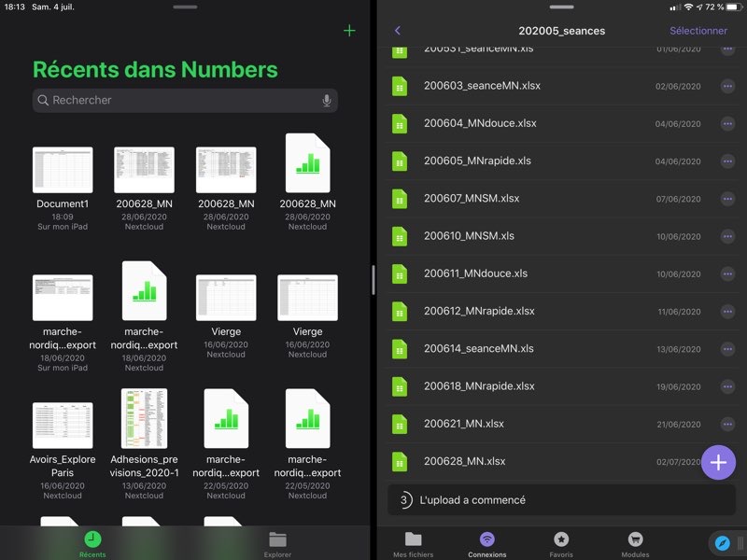Go back using the left chevron
The height and width of the screenshot is (560, 747).
tap(398, 31)
